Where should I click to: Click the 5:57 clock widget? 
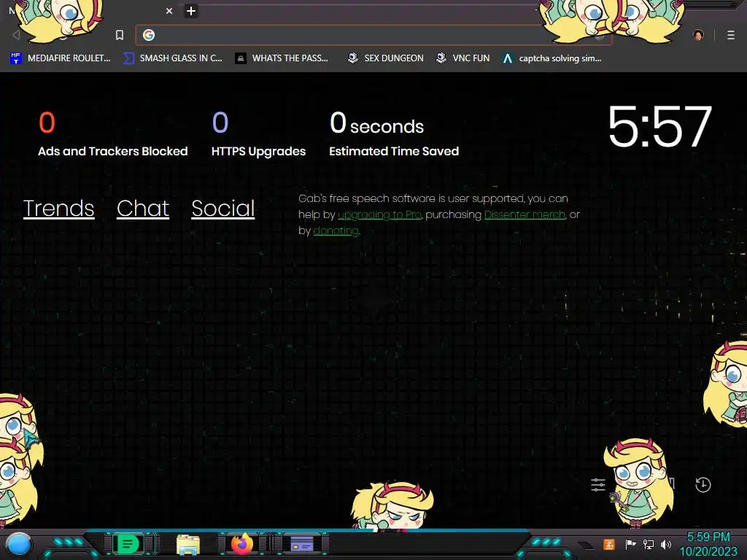coord(659,126)
